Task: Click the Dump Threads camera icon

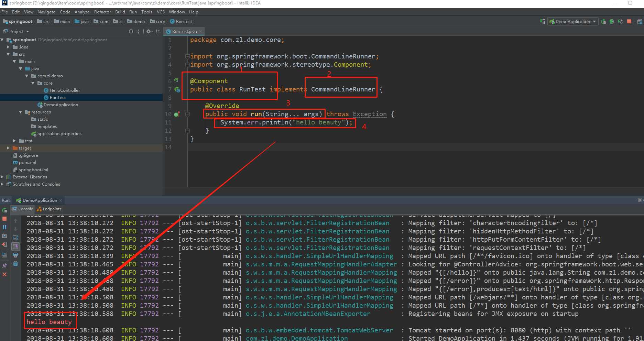Action: tap(4, 236)
